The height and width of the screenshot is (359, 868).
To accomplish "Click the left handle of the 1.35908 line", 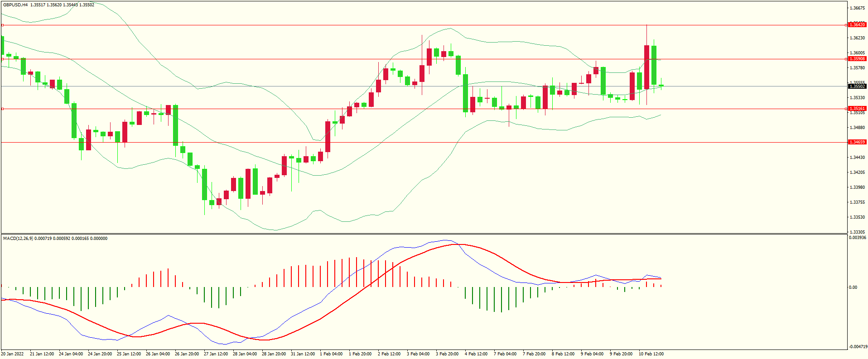I will (x=2, y=59).
